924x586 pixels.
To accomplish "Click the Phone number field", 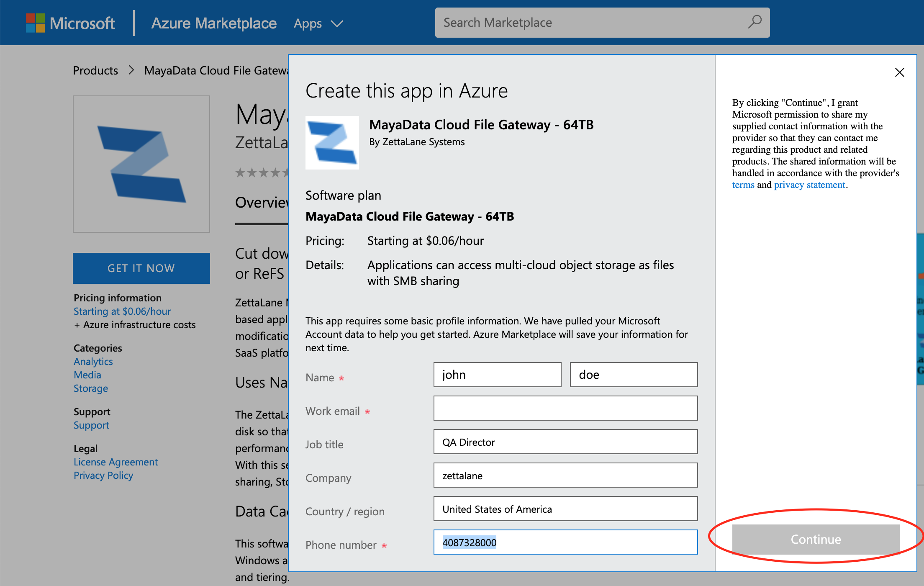I will coord(565,542).
